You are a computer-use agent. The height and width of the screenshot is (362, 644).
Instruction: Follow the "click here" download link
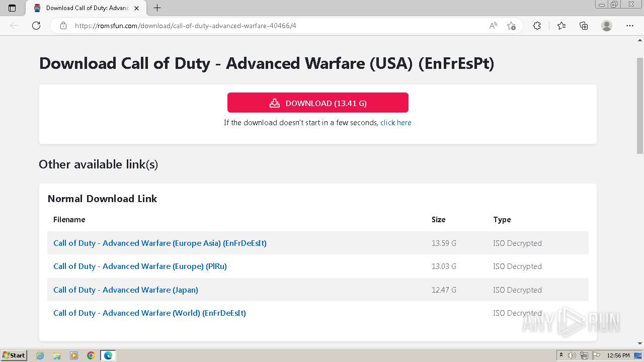pos(395,123)
